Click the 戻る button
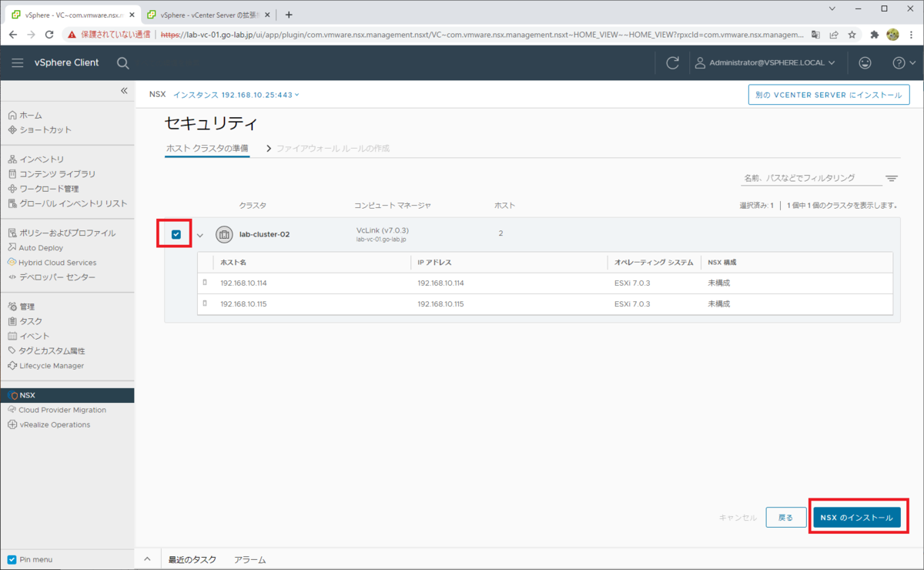Image resolution: width=924 pixels, height=570 pixels. (785, 518)
